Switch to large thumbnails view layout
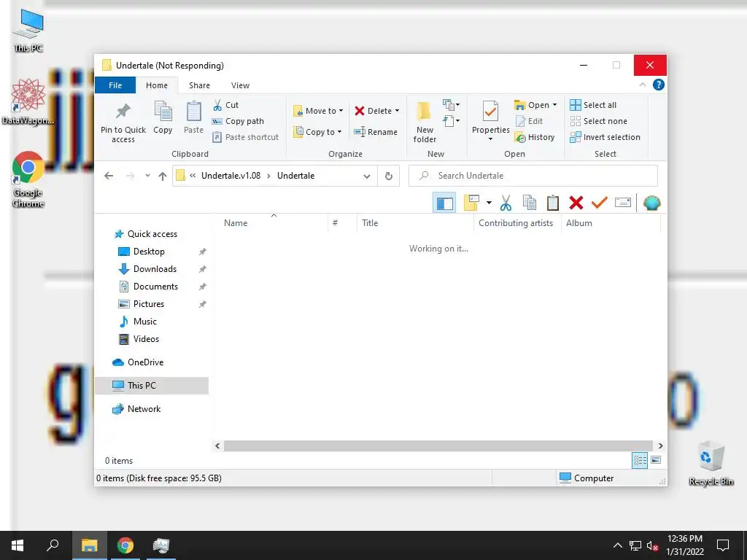 pyautogui.click(x=656, y=460)
